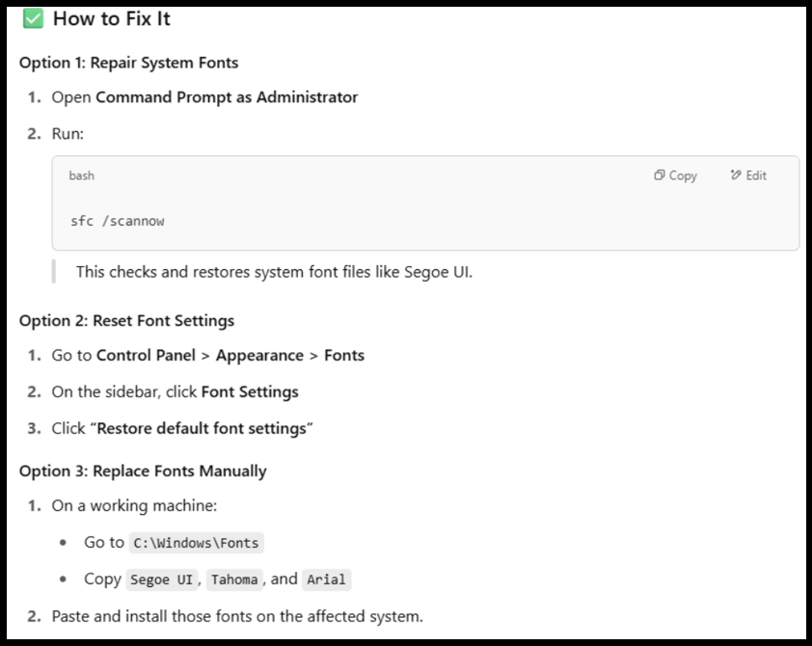Click the 'Tahoma' inline code chip
This screenshot has width=812, height=646.
pyautogui.click(x=234, y=579)
